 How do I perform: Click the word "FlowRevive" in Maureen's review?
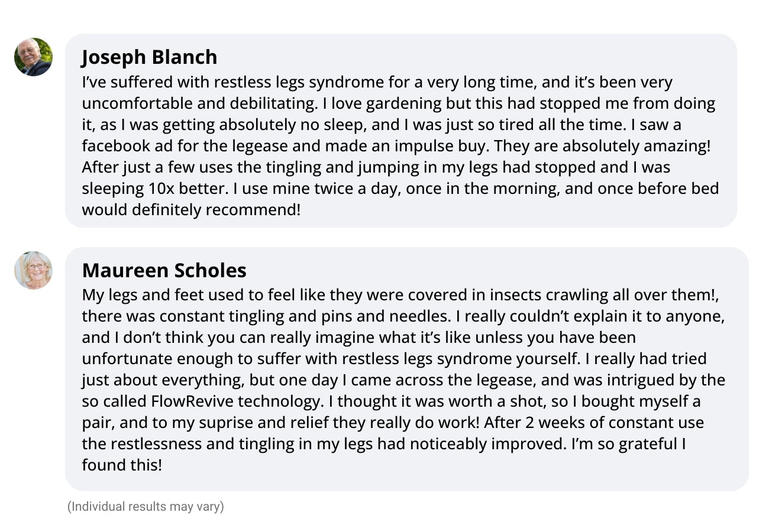point(192,401)
